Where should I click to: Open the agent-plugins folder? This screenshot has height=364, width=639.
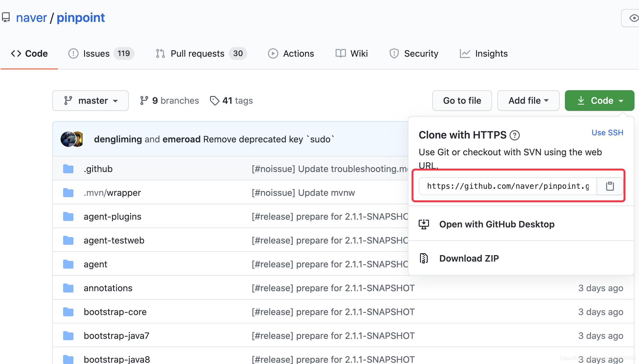pos(112,216)
